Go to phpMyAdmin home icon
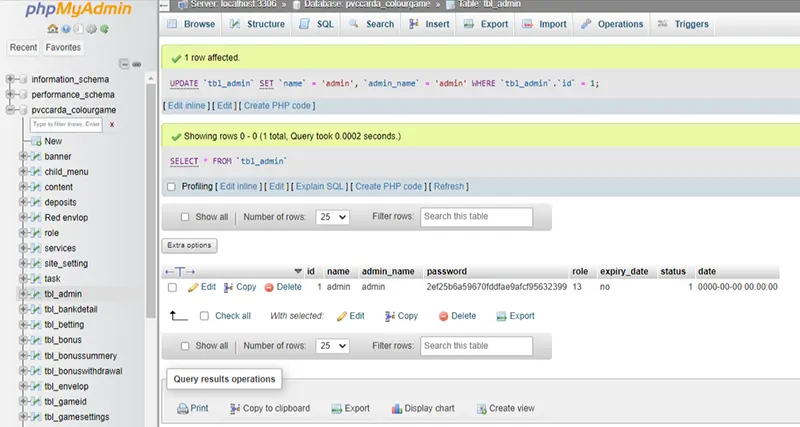This screenshot has width=800, height=427. 52,29
